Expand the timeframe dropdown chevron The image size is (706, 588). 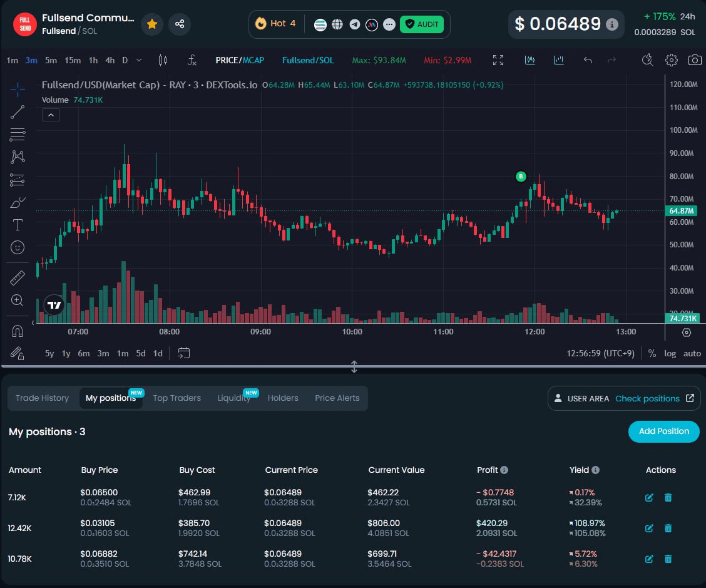[x=139, y=60]
